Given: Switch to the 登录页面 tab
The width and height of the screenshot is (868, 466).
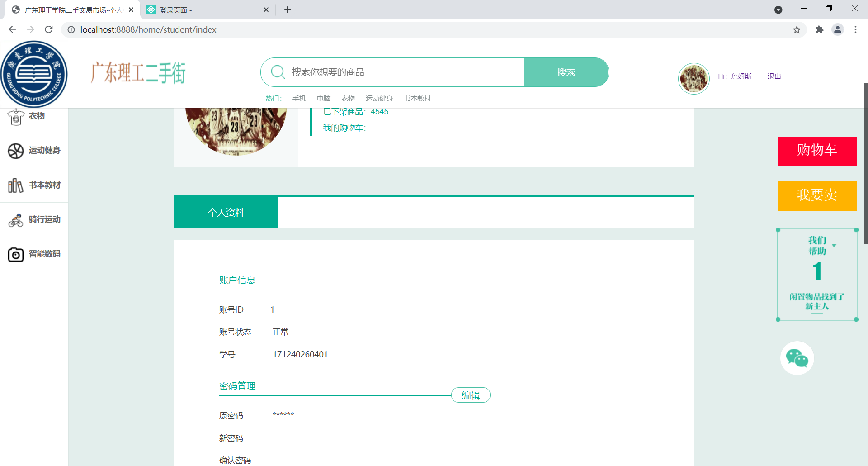Looking at the screenshot, I should click(208, 10).
